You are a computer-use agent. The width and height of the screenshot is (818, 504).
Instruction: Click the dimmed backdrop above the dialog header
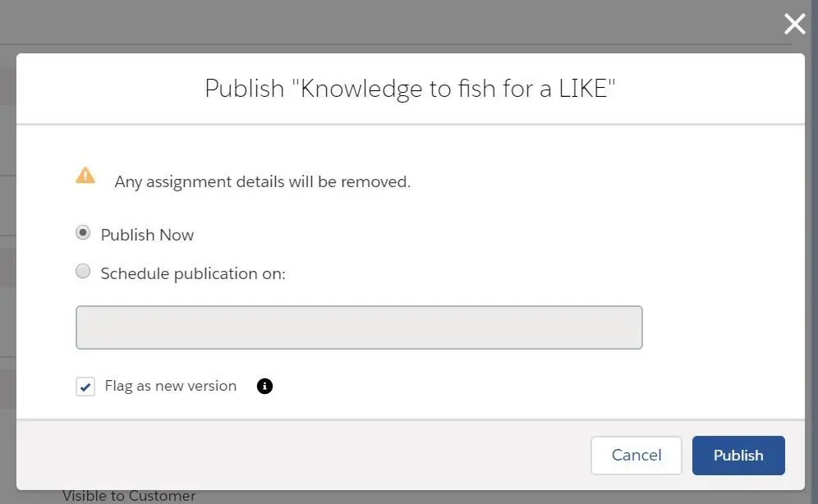(397, 24)
